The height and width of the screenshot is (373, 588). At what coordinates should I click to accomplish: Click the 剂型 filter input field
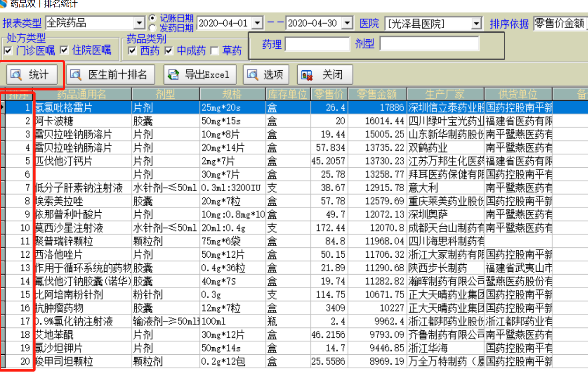tap(429, 44)
